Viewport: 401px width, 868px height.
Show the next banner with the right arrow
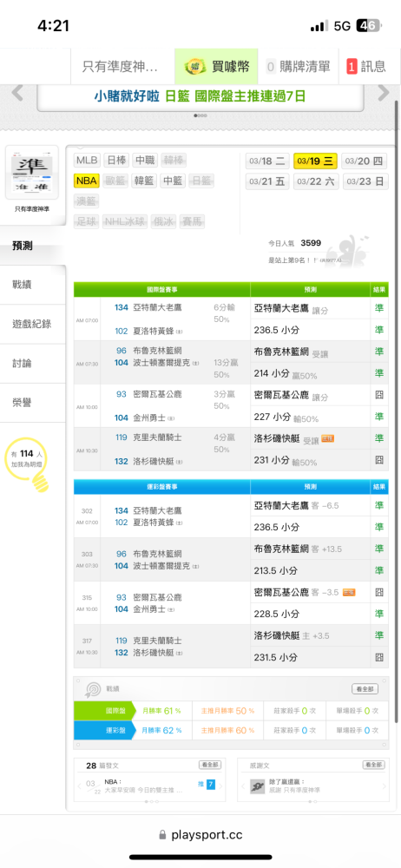click(384, 94)
